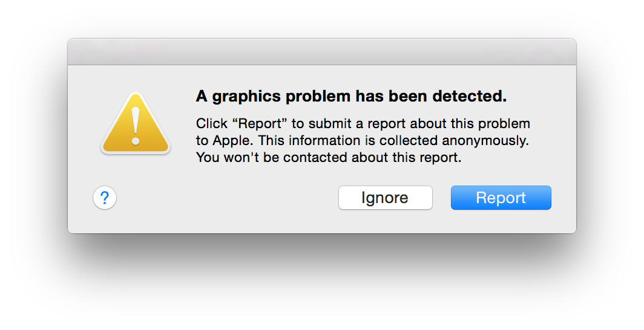Click the blue Report button
Viewport: 644px width, 330px height.
[x=501, y=198]
